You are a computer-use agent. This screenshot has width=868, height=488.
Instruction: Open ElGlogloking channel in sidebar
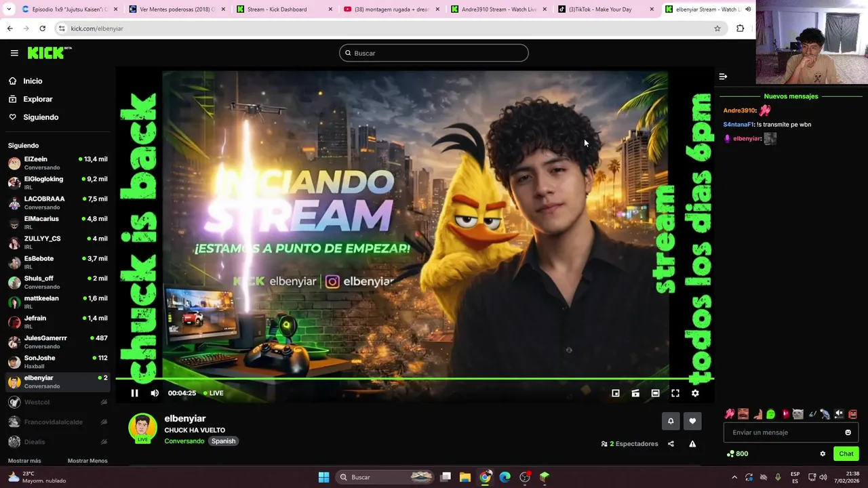point(58,183)
